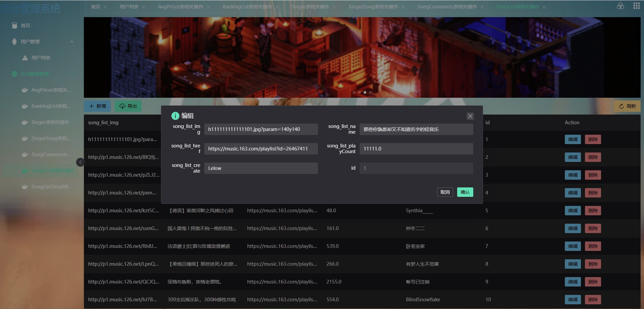This screenshot has width=644, height=309.
Task: Focus the song_list_href input field
Action: [x=261, y=149]
